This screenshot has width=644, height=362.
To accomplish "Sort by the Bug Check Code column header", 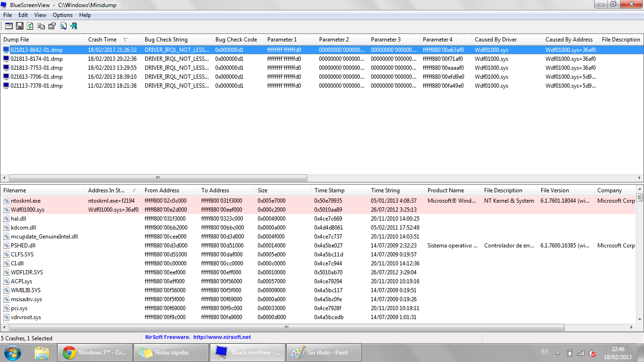I will click(x=238, y=40).
